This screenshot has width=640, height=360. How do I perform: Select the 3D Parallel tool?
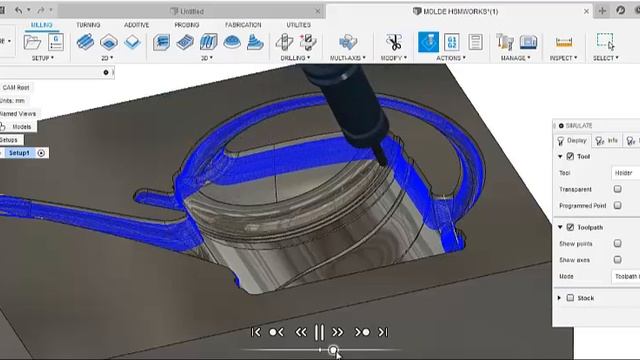pyautogui.click(x=209, y=42)
